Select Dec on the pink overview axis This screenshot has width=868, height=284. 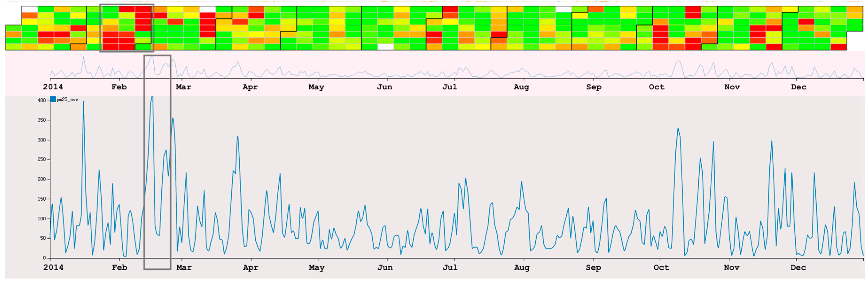[799, 87]
